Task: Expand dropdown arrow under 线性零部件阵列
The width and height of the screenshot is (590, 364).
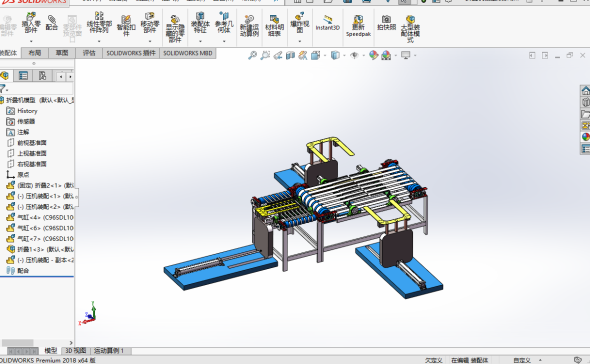Action: click(99, 41)
